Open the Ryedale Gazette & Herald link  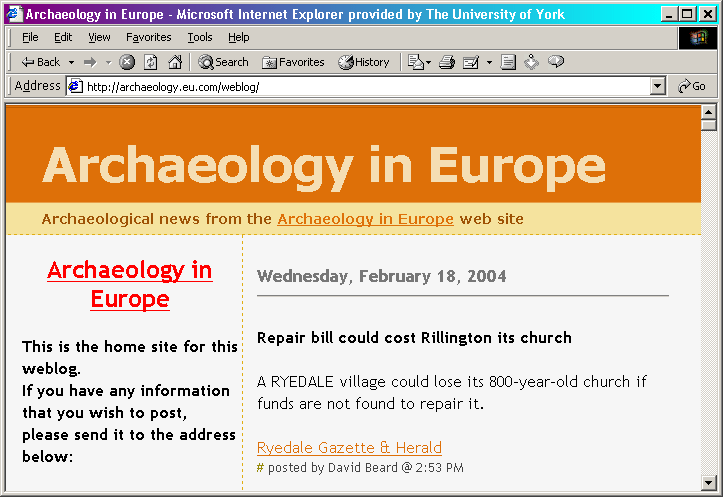tap(349, 447)
